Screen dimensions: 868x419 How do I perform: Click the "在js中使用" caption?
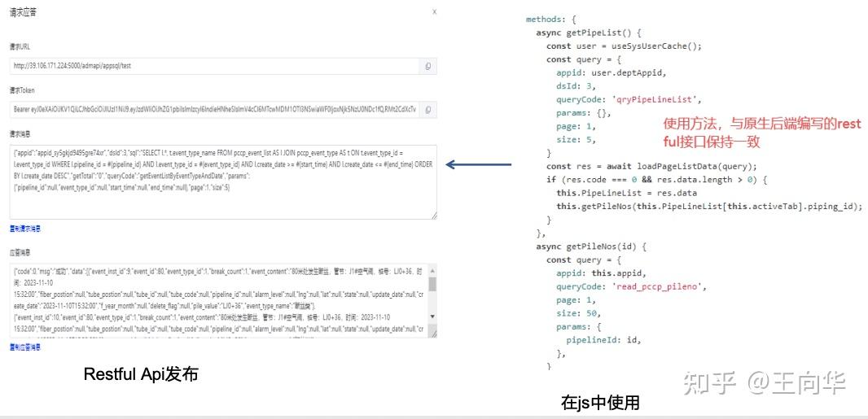pos(600,403)
